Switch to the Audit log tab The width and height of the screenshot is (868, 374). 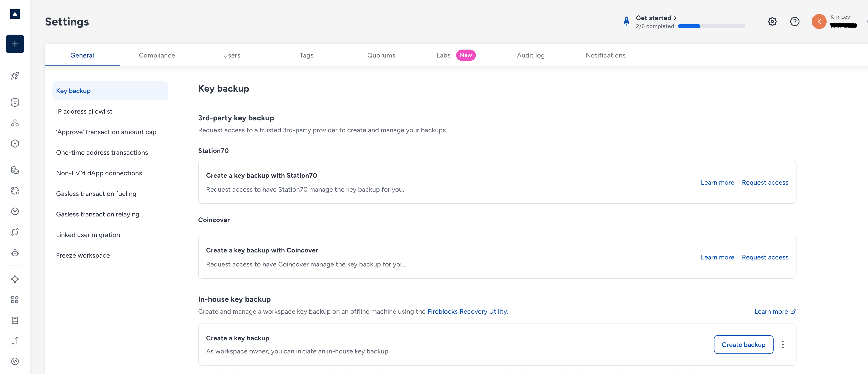click(x=531, y=55)
